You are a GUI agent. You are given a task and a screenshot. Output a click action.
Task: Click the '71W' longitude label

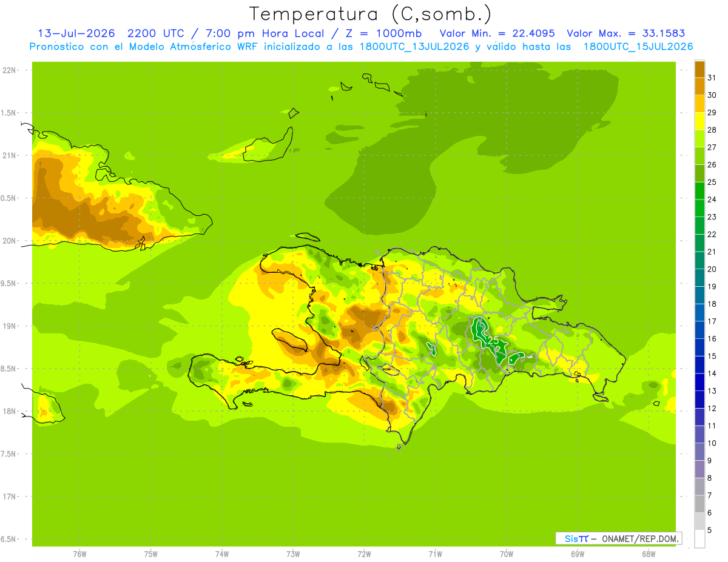(x=435, y=554)
